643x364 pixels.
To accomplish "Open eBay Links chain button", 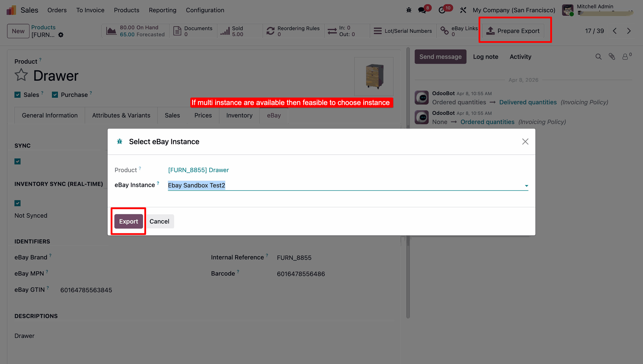I will 459,31.
